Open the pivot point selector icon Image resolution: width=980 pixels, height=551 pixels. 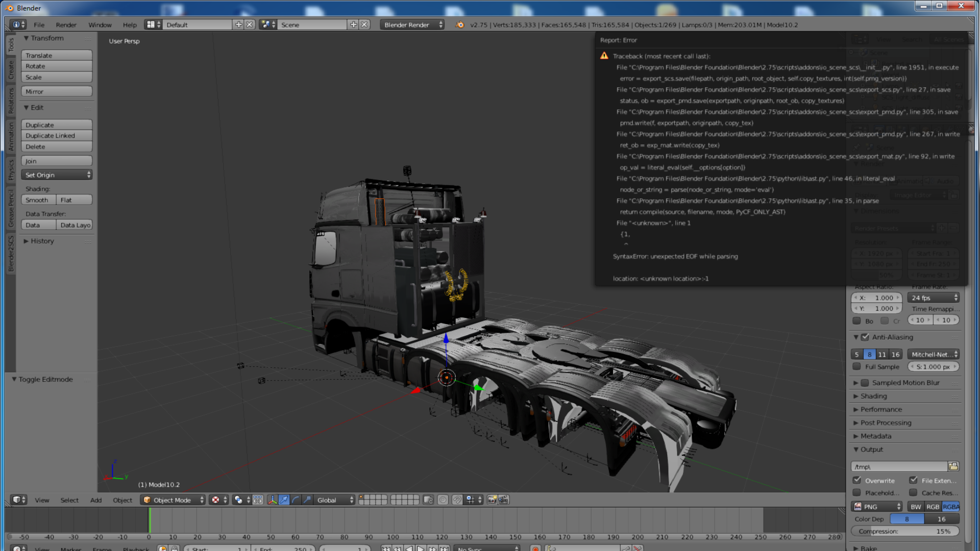[240, 500]
